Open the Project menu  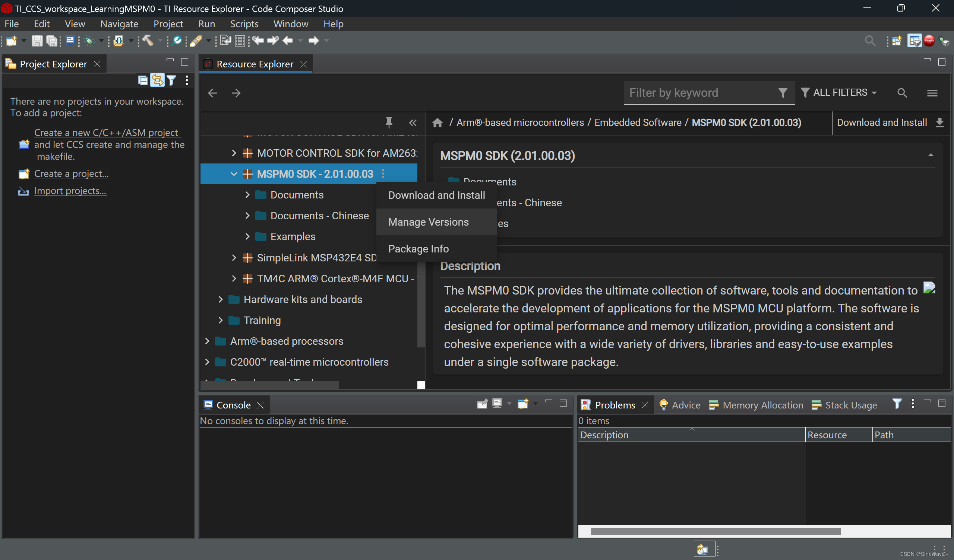pyautogui.click(x=168, y=24)
